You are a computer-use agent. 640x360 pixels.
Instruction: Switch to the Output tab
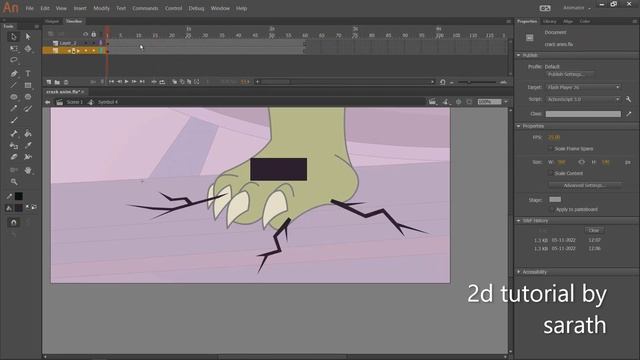tap(52, 21)
